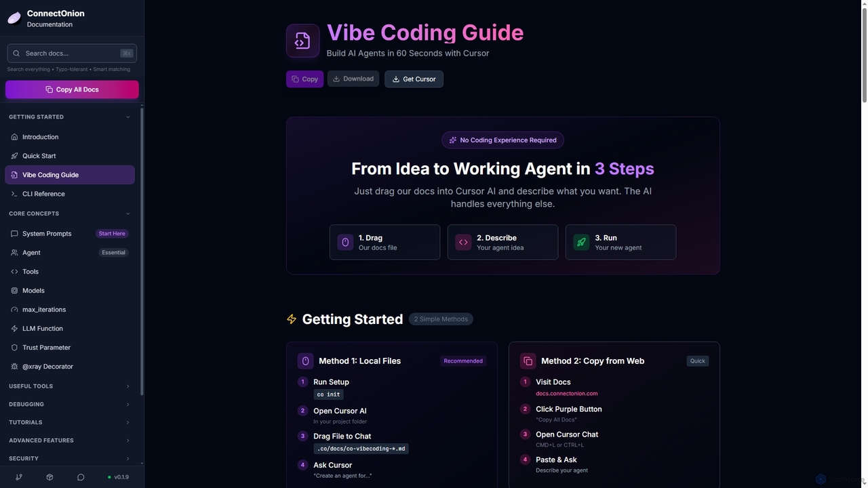
Task: Click the 3. Run step card
Action: point(620,242)
